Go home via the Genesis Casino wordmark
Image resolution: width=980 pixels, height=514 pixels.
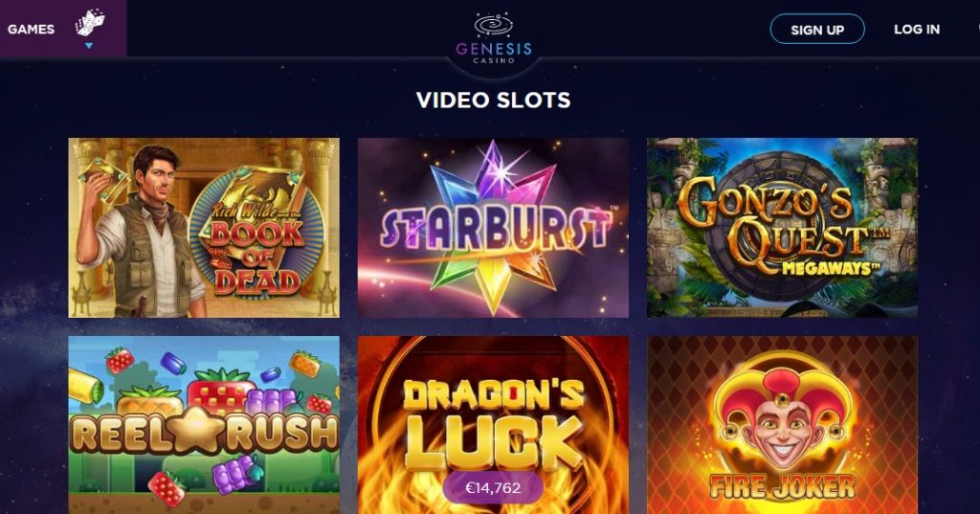[494, 52]
